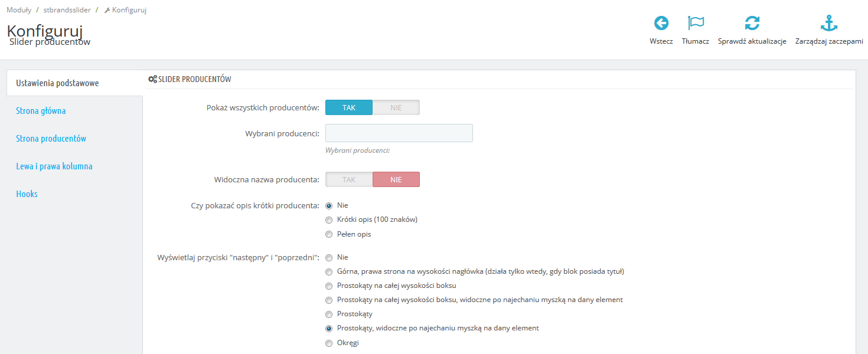Click stbrandsslider breadcrumb link
The width and height of the screenshot is (868, 354).
[x=67, y=10]
